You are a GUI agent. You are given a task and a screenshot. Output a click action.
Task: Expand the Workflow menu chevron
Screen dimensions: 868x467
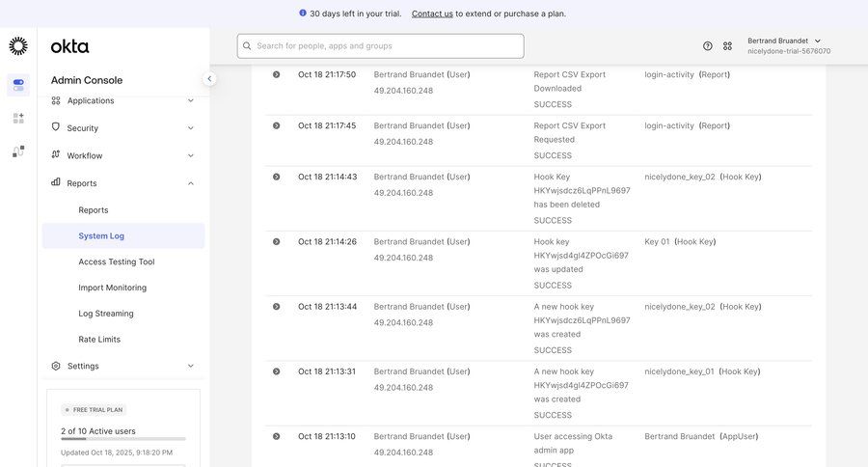click(190, 155)
